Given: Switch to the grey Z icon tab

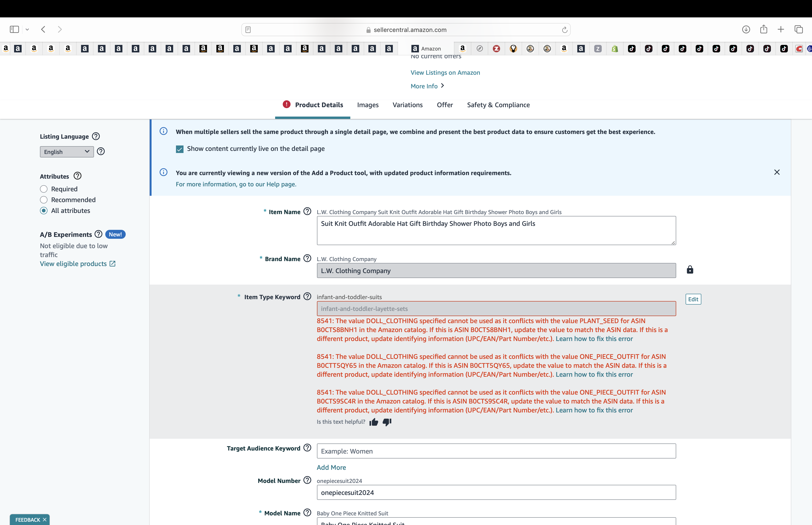Looking at the screenshot, I should click(x=598, y=48).
